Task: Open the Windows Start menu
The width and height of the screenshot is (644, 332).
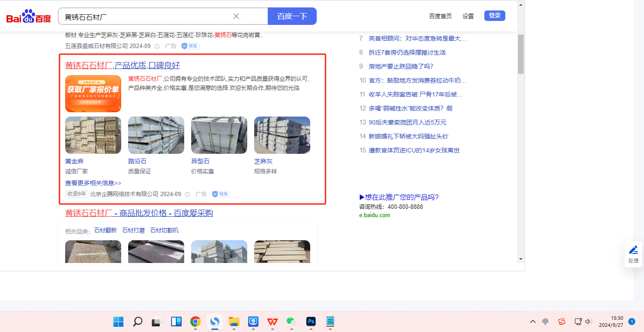Action: point(118,322)
